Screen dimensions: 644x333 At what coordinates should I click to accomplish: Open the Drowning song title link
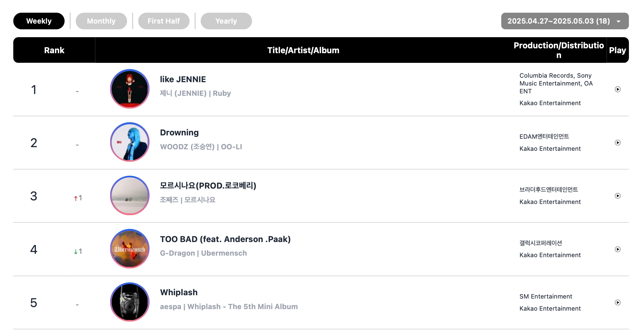click(x=179, y=132)
